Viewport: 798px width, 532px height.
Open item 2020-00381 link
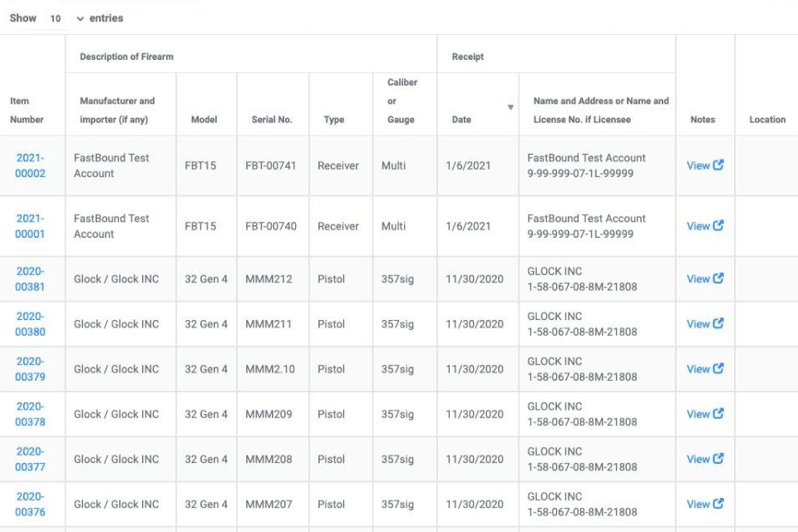(x=30, y=278)
